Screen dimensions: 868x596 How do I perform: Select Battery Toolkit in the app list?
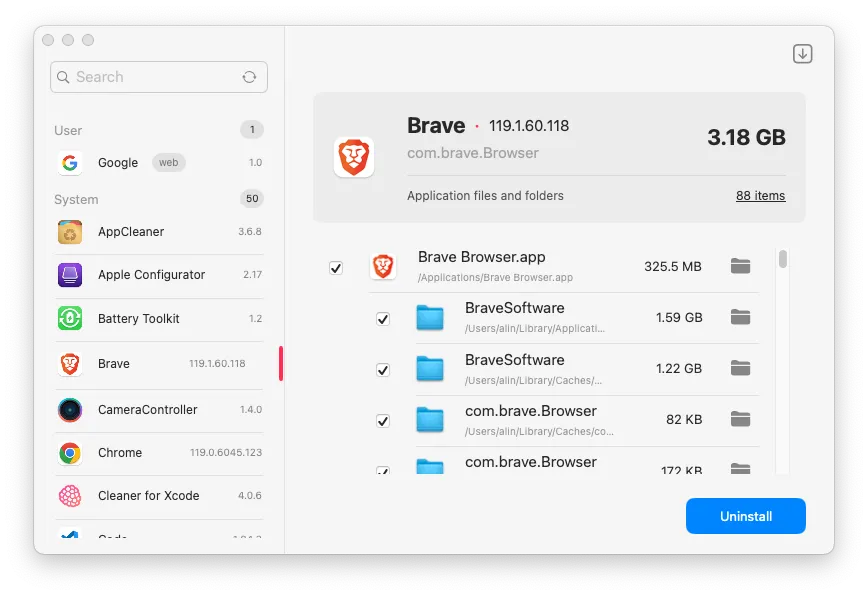[x=159, y=318]
